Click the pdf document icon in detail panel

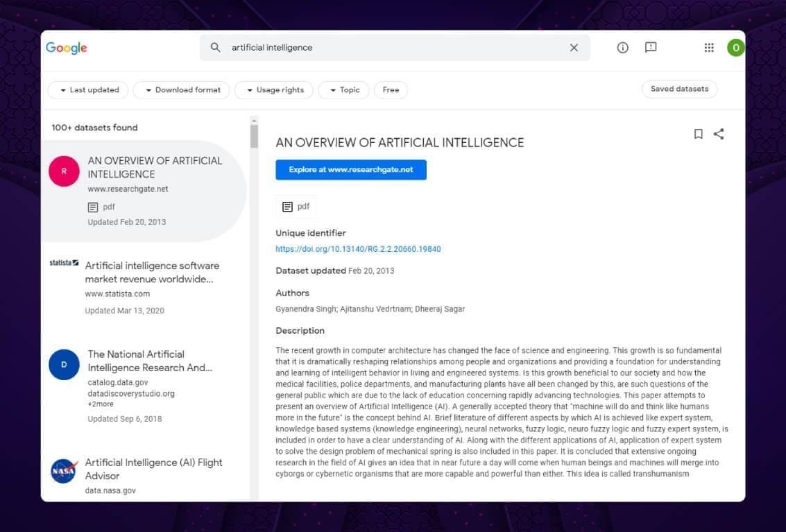pyautogui.click(x=287, y=207)
